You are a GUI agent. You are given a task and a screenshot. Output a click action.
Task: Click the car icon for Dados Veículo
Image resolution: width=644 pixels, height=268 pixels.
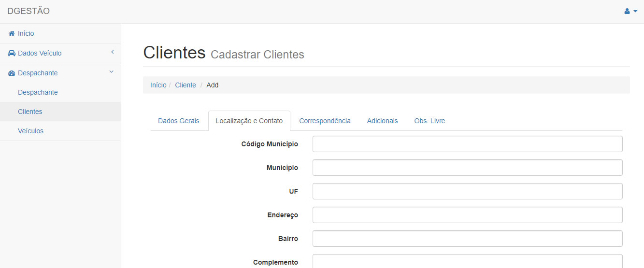[12, 53]
